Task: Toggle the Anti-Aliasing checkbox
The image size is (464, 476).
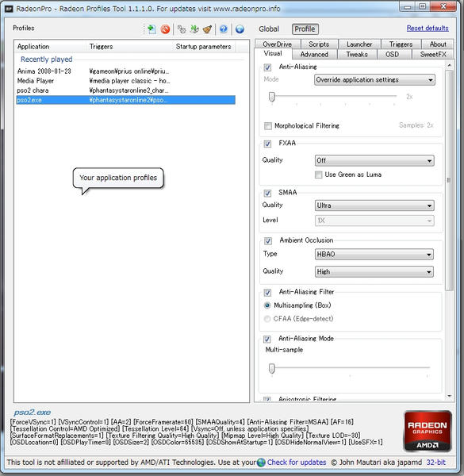Action: [267, 67]
